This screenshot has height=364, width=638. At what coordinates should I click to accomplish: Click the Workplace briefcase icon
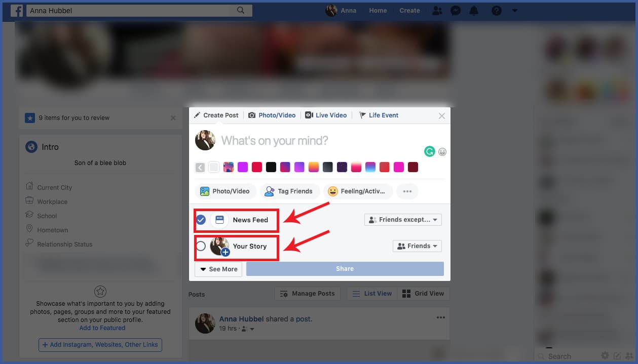[x=29, y=201]
